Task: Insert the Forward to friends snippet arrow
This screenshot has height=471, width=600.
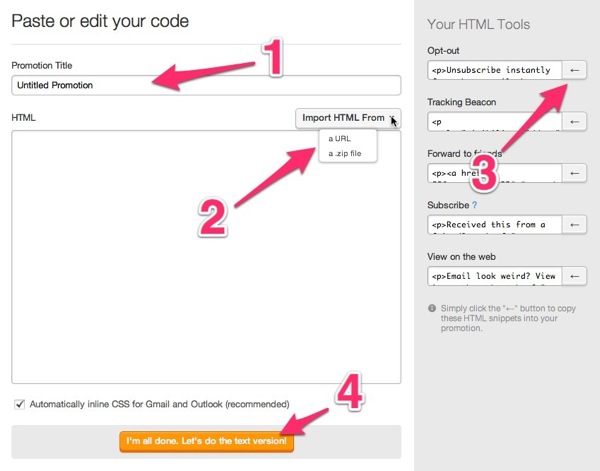Action: point(574,173)
